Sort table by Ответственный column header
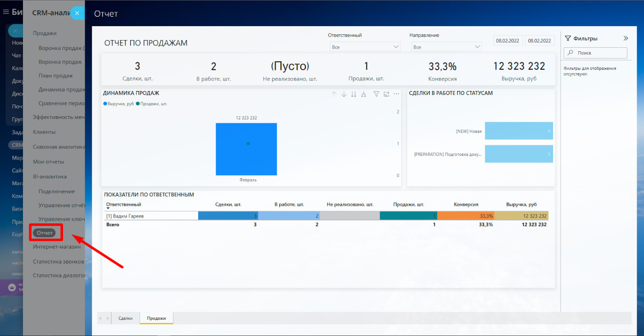 [x=123, y=204]
